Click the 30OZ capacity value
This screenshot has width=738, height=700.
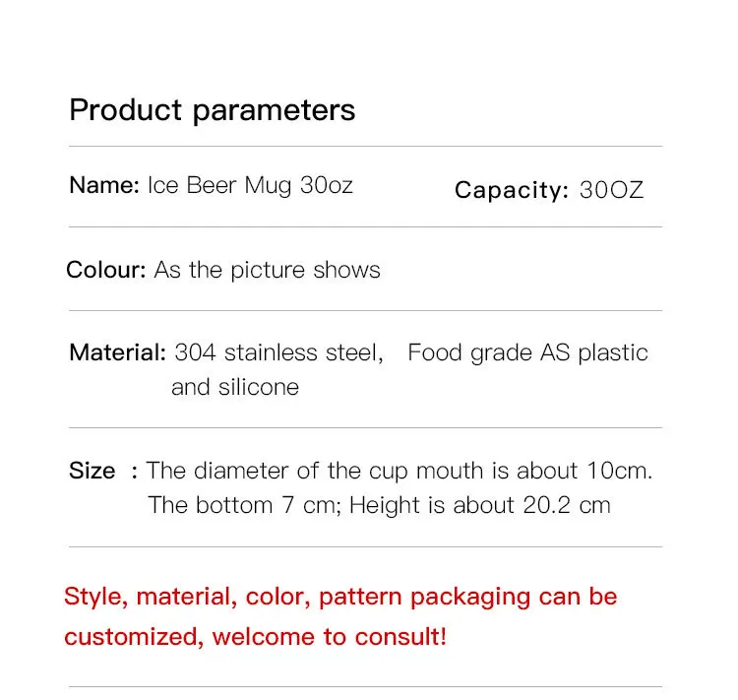(611, 190)
